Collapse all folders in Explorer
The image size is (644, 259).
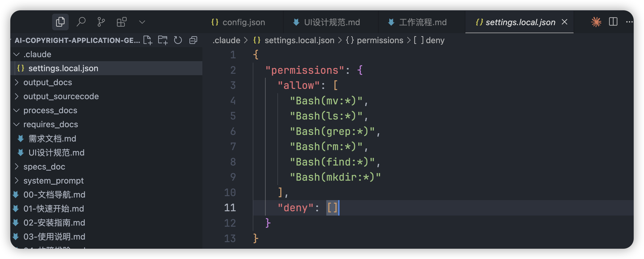193,40
